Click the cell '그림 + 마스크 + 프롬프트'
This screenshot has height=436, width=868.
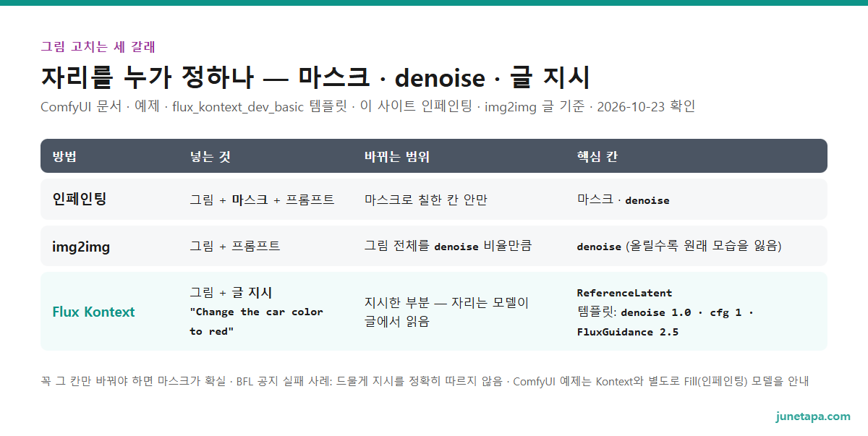[x=262, y=200]
